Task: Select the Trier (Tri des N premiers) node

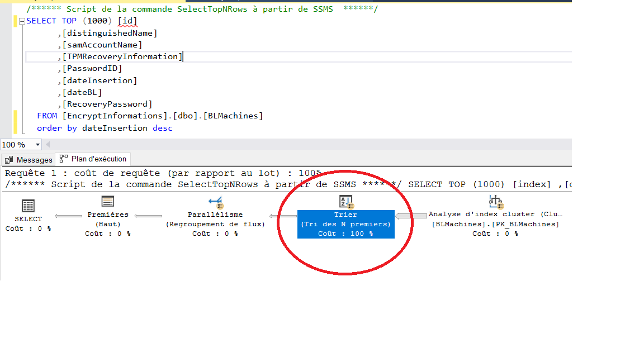Action: [346, 224]
